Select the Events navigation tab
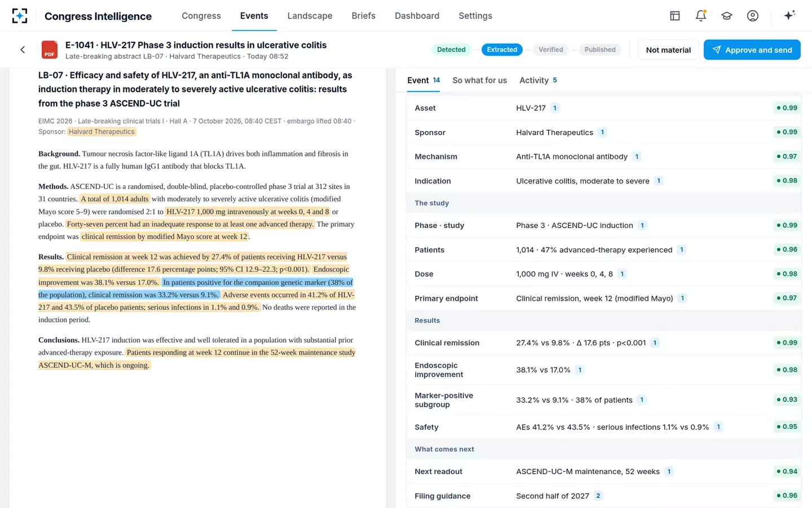Screen dimensions: 812x508 point(254,16)
